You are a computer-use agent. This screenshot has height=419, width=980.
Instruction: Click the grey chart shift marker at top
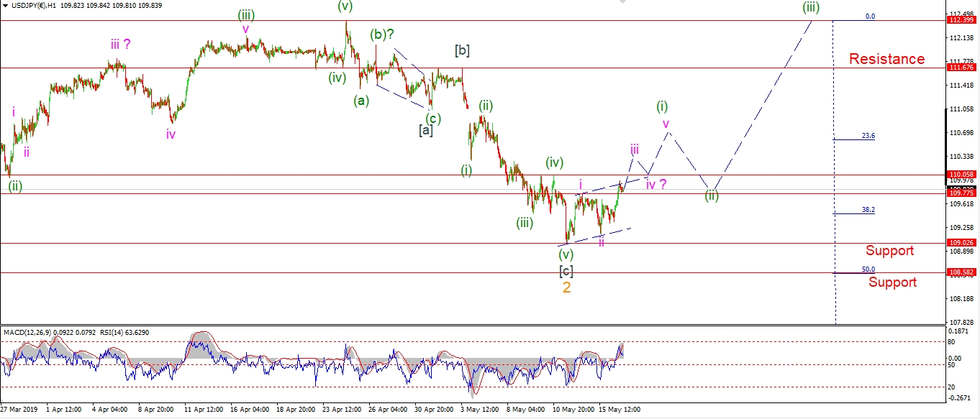[625, 3]
